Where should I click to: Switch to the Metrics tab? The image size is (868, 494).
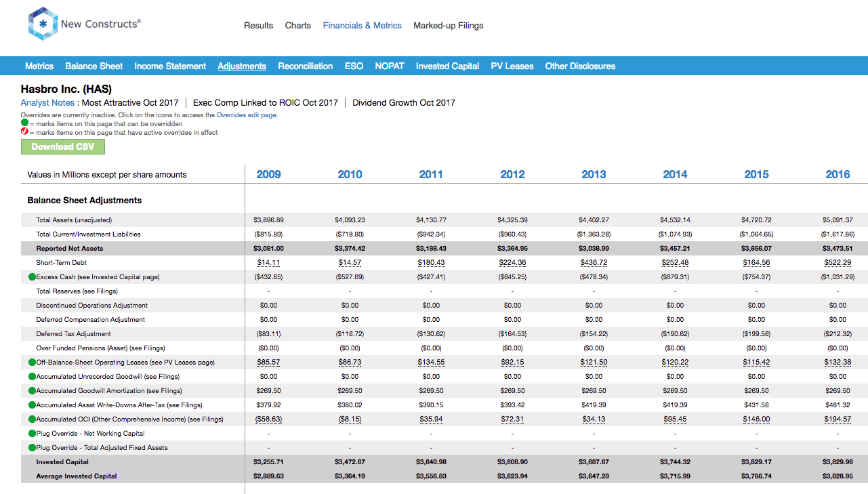[x=39, y=66]
